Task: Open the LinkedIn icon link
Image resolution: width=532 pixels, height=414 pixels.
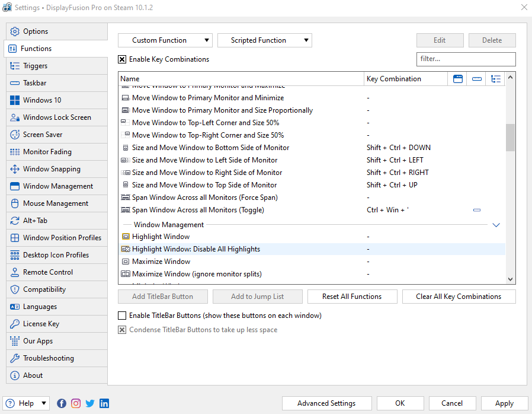Action: tap(104, 403)
